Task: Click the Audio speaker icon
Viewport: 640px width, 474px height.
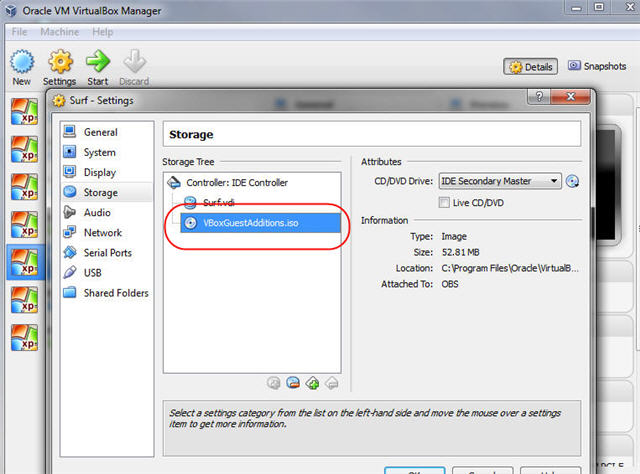Action: pos(70,212)
